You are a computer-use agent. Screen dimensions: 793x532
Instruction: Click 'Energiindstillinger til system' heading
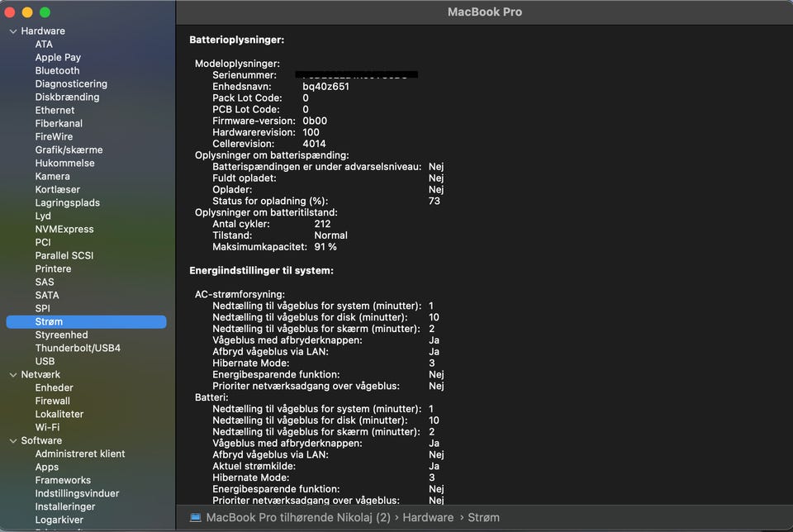point(262,271)
